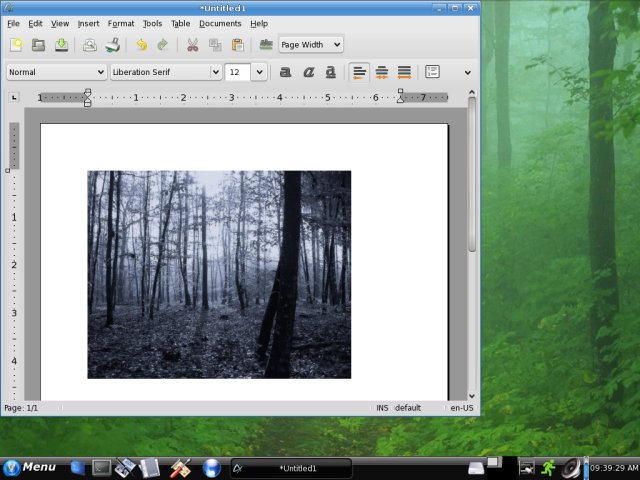Click the Menu start button on the taskbar
Viewport: 640px width, 480px height.
pos(30,467)
